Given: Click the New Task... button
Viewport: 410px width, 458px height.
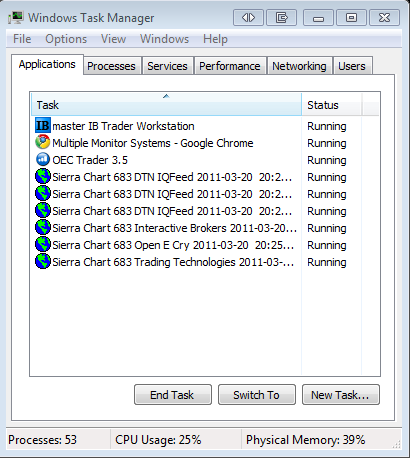Looking at the screenshot, I should click(x=341, y=395).
